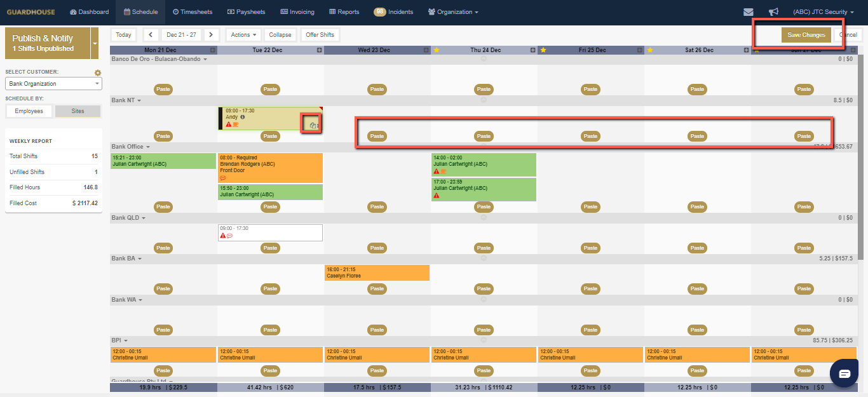Click the Collapse button
The image size is (868, 397).
[x=280, y=35]
